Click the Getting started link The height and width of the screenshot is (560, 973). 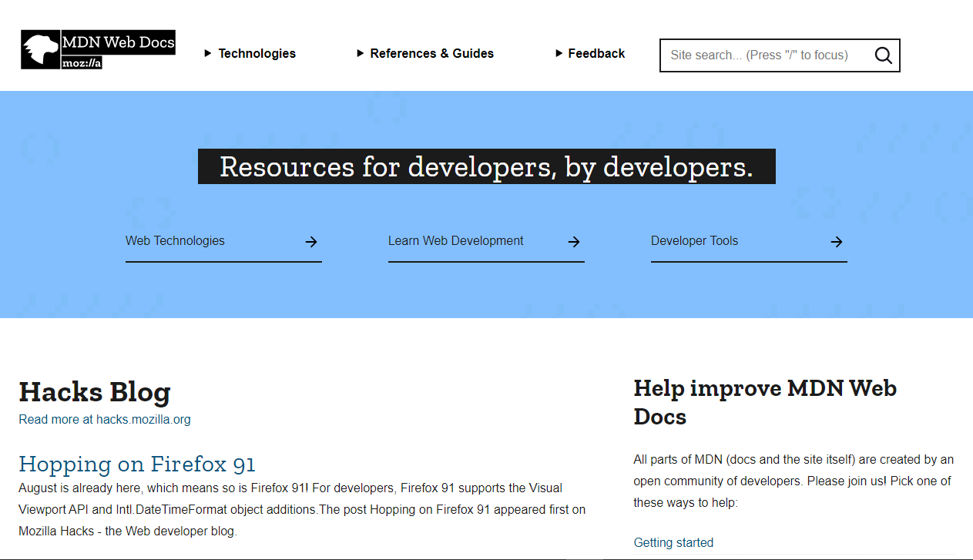coord(673,543)
